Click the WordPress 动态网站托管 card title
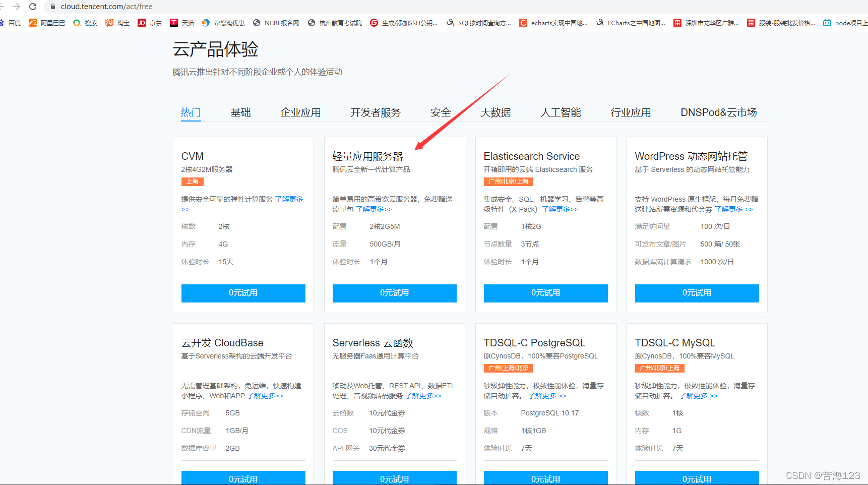Screen dimensions: 868x485 click(x=692, y=156)
